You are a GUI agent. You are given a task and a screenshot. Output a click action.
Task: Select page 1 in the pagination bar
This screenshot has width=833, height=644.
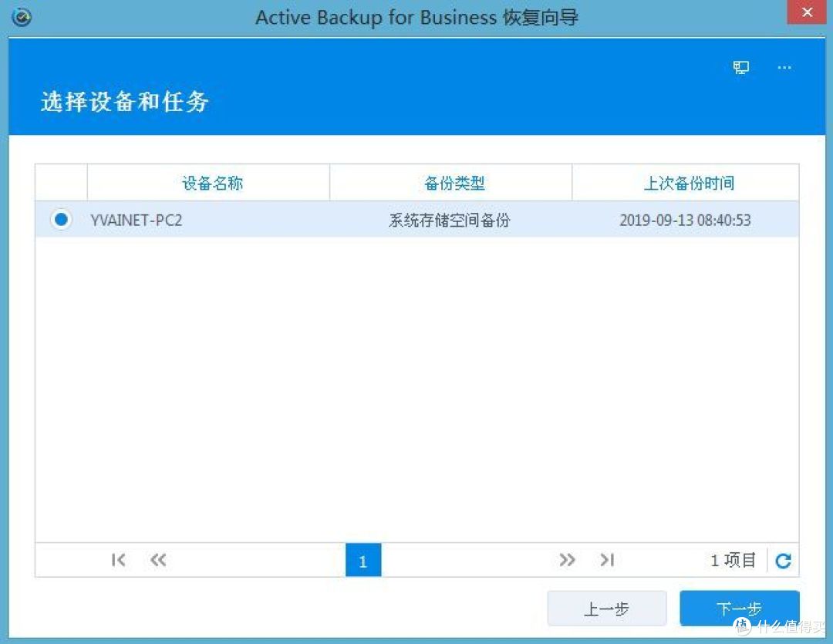[x=363, y=561]
